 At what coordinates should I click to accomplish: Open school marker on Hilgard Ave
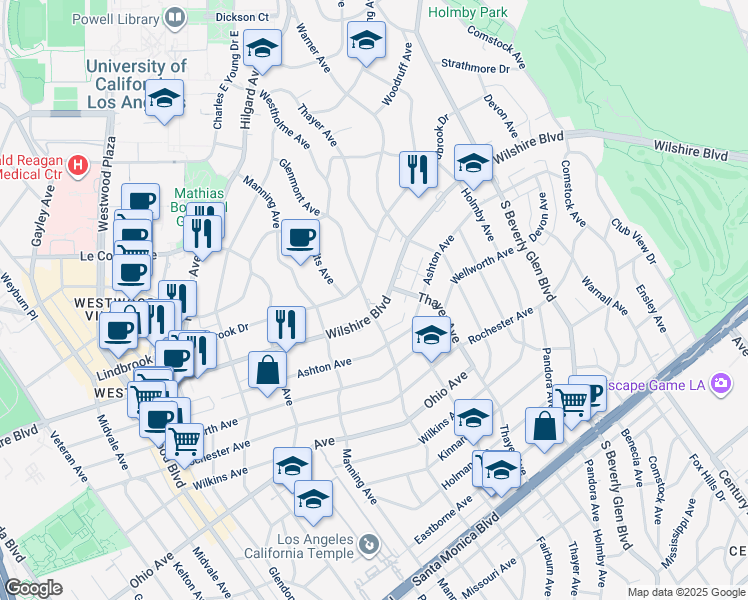tap(262, 51)
